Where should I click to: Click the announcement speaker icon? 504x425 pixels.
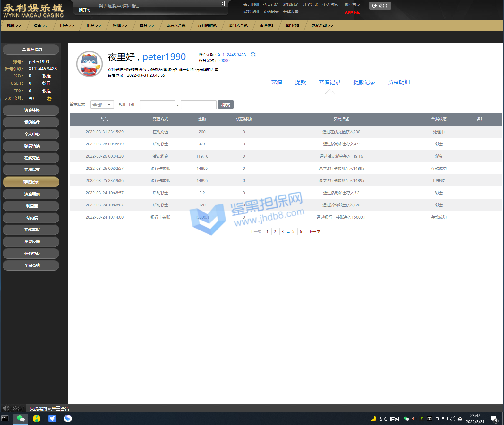pos(6,408)
